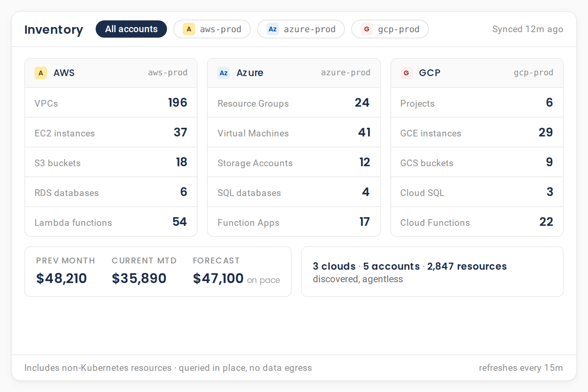Open the GCS buckets row
The height and width of the screenshot is (392, 588).
(x=477, y=162)
